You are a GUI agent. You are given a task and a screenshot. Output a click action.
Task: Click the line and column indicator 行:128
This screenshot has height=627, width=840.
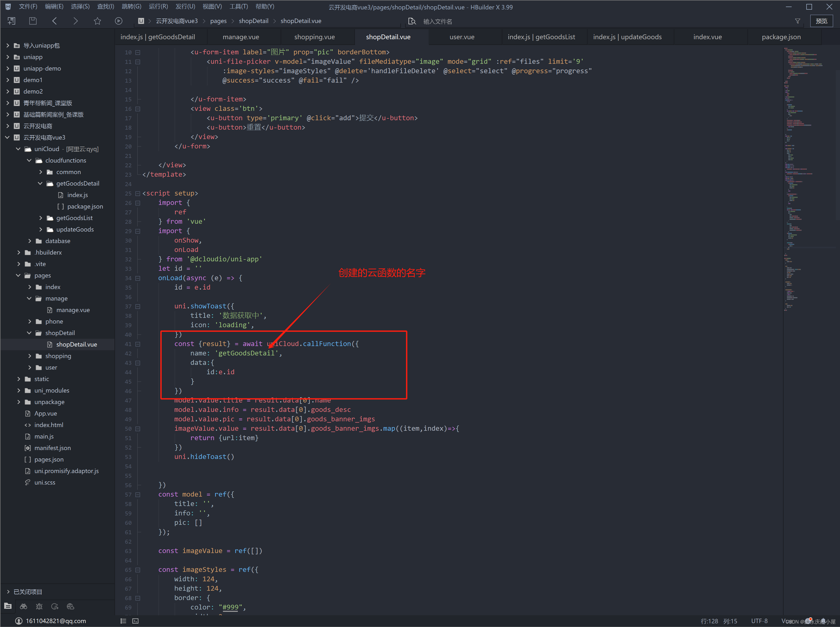coord(709,621)
